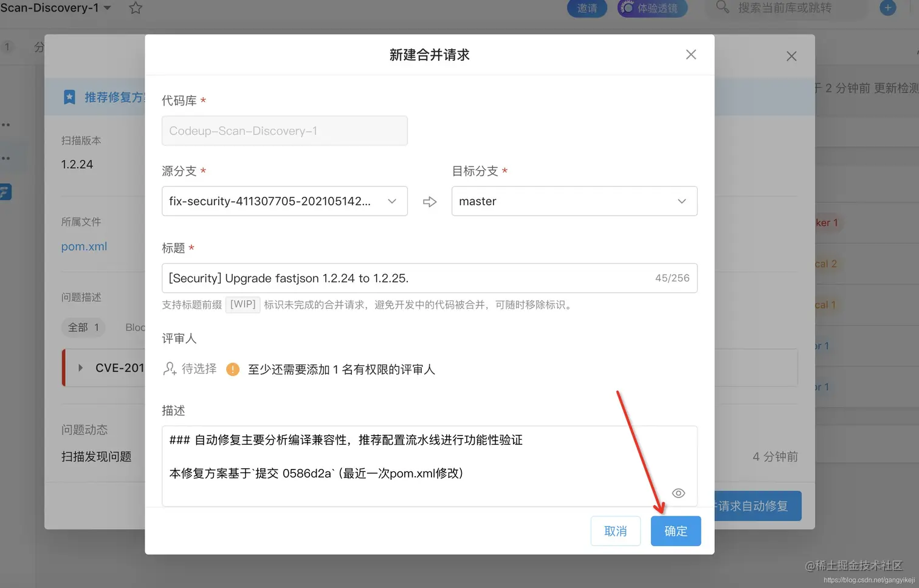The image size is (919, 588).
Task: Click 待选择 to add a reviewer
Action: 199,369
